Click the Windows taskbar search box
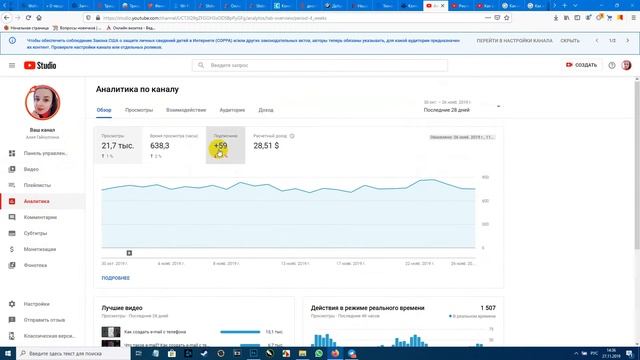Image resolution: width=640 pixels, height=360 pixels. point(73,353)
